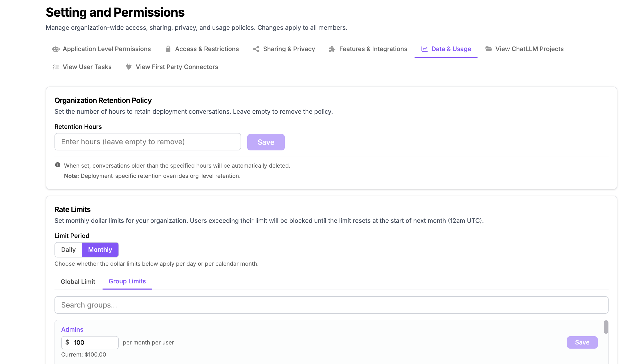Screen dimensions: 642x364
Task: Click the plug icon for First Party Connectors
Action: [x=129, y=67]
